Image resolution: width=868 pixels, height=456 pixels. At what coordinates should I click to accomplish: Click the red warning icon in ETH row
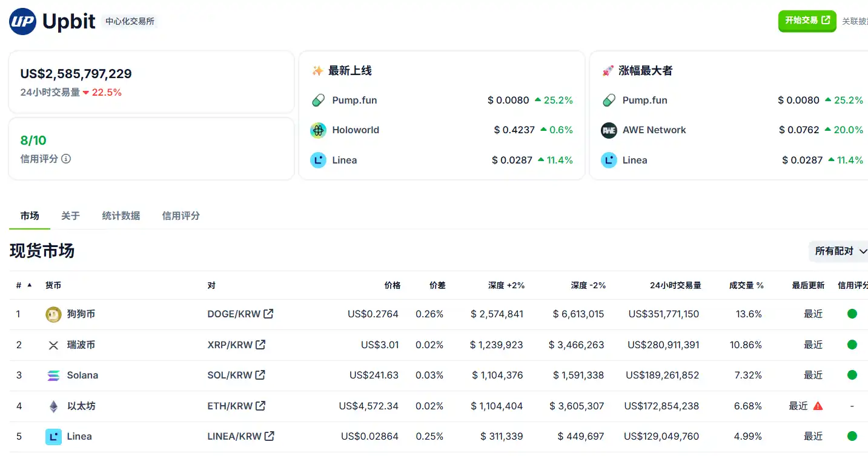pos(818,406)
